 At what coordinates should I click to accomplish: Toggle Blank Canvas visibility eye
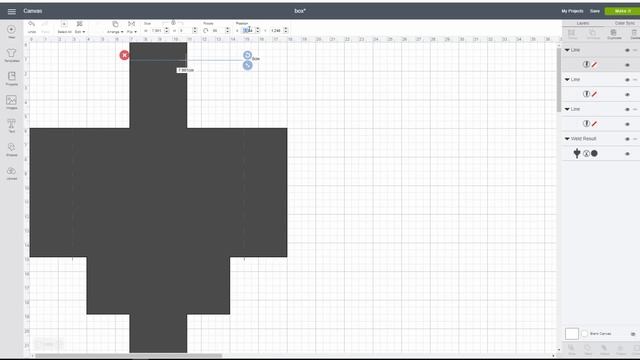(x=633, y=334)
